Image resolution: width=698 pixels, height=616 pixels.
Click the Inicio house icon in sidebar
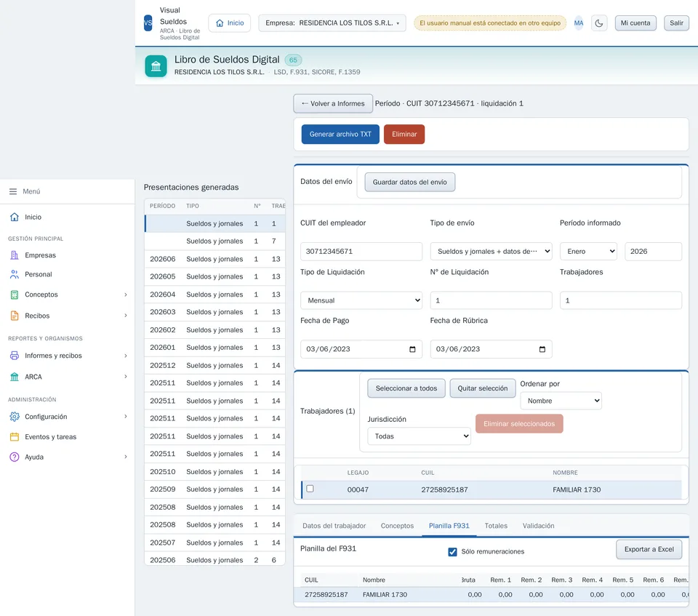coord(15,217)
